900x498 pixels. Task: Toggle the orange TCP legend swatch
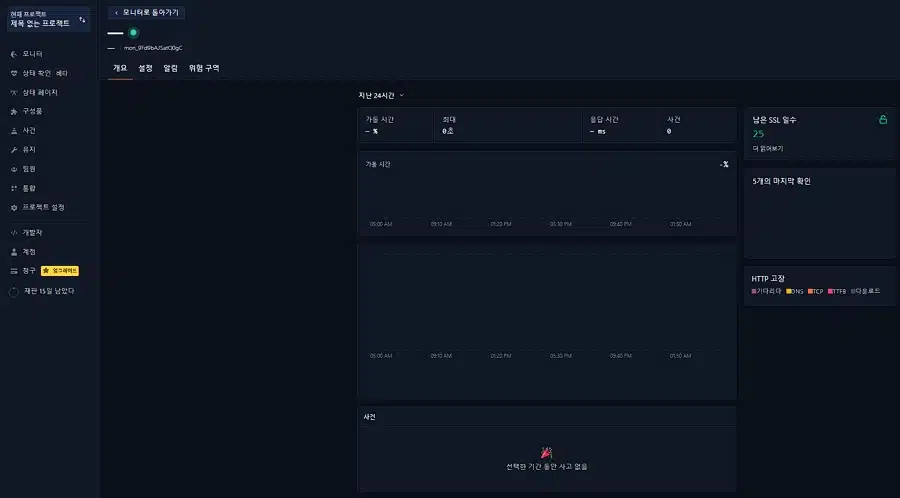[x=810, y=291]
